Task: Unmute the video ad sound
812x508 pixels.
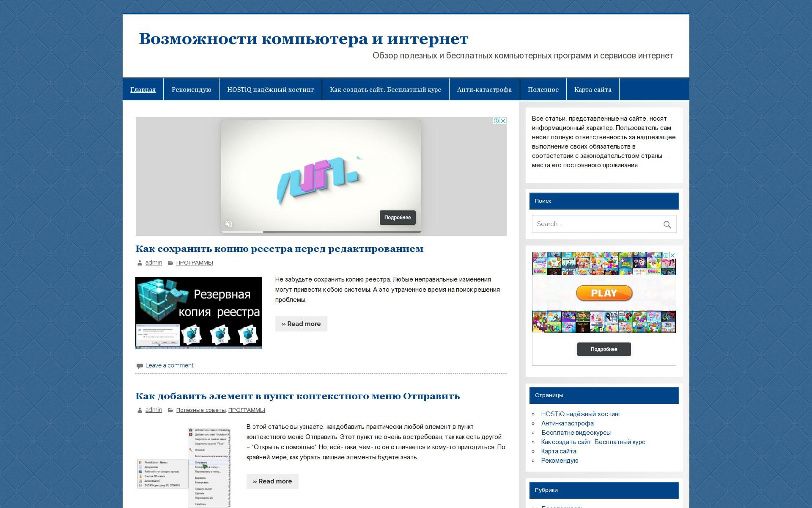Action: pyautogui.click(x=229, y=224)
